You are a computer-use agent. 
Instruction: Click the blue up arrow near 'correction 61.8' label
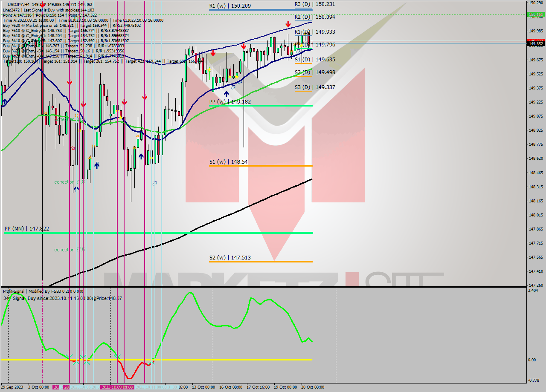click(76, 189)
